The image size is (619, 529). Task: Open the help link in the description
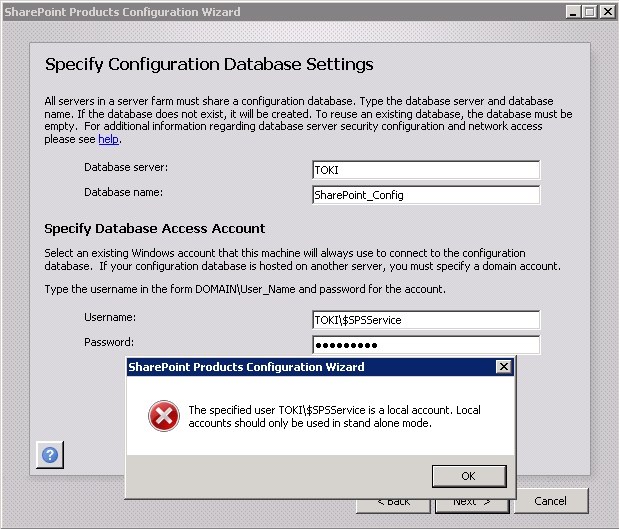coord(108,140)
